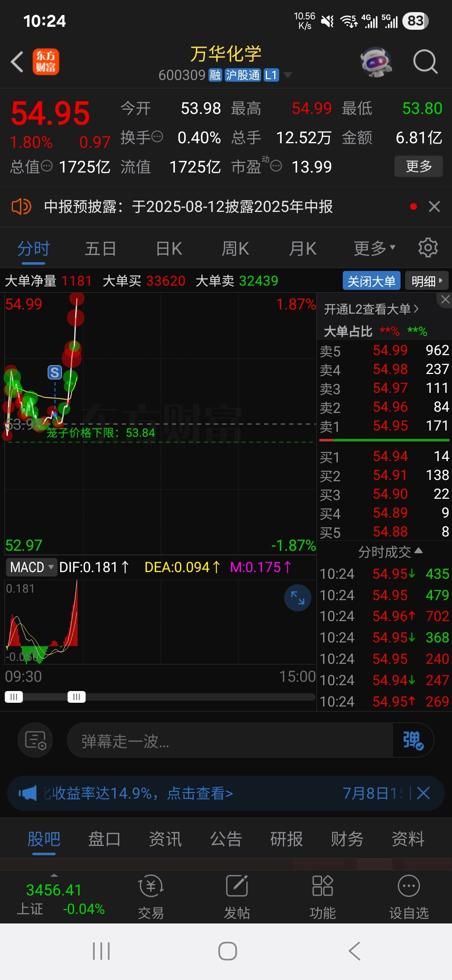Tap the Android recent apps button

click(x=101, y=951)
